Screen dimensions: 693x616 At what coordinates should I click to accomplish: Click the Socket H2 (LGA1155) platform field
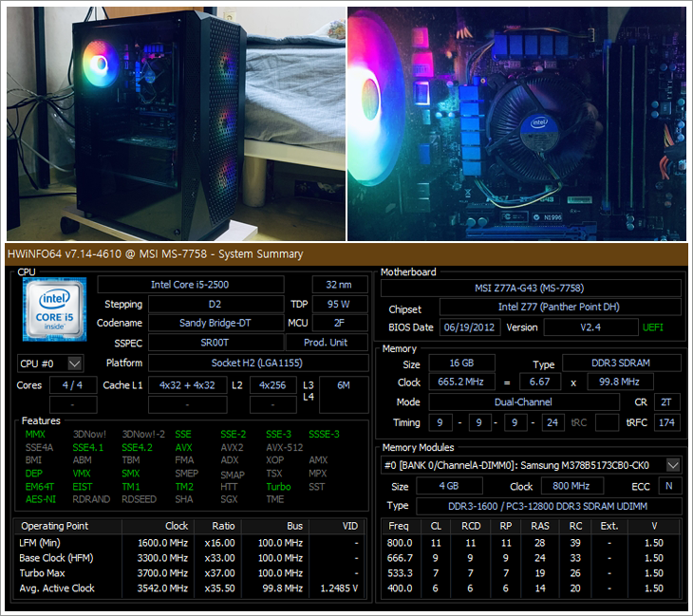257,363
